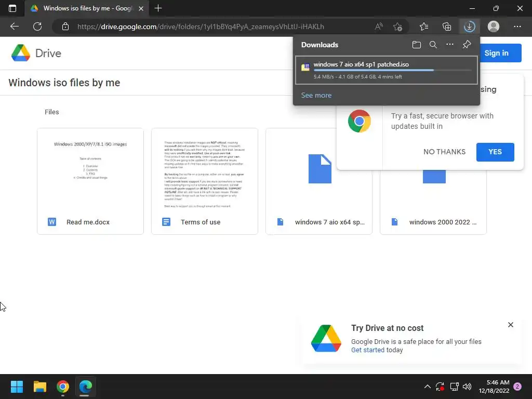The height and width of the screenshot is (399, 532).
Task: Open the clock and date flyout
Action: click(494, 387)
